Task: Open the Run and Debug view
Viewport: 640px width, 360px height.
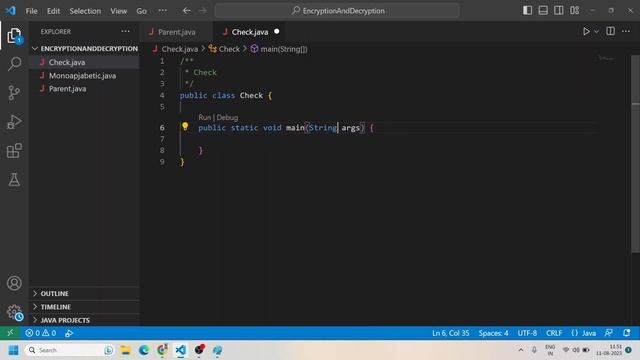Action: (x=14, y=122)
